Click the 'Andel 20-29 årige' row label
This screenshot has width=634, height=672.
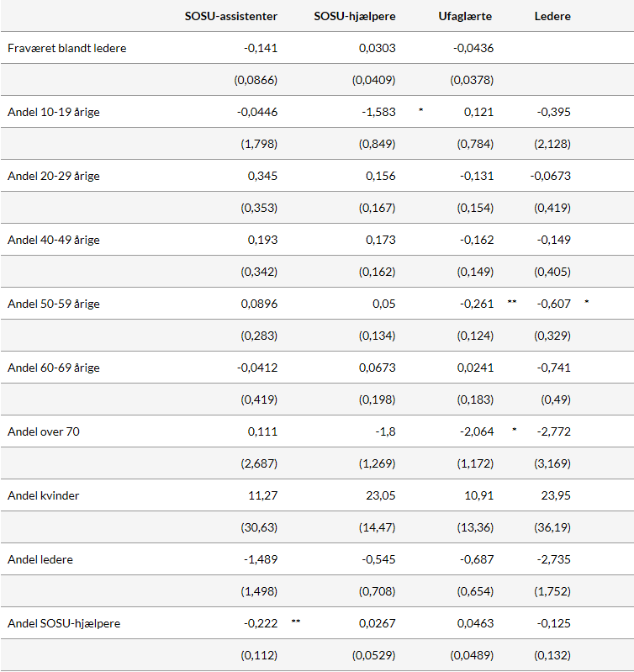(54, 176)
